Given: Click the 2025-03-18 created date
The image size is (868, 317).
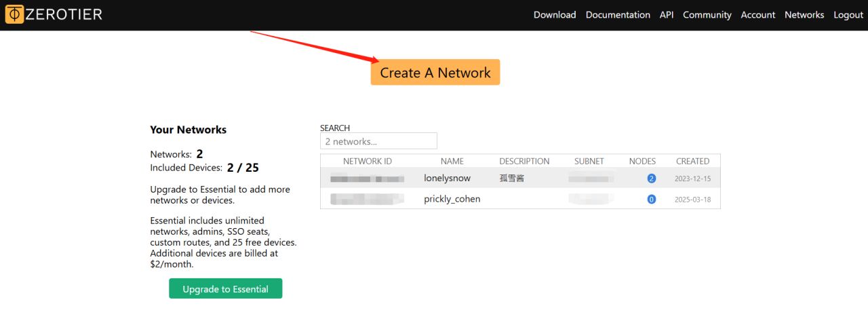Looking at the screenshot, I should pos(692,200).
